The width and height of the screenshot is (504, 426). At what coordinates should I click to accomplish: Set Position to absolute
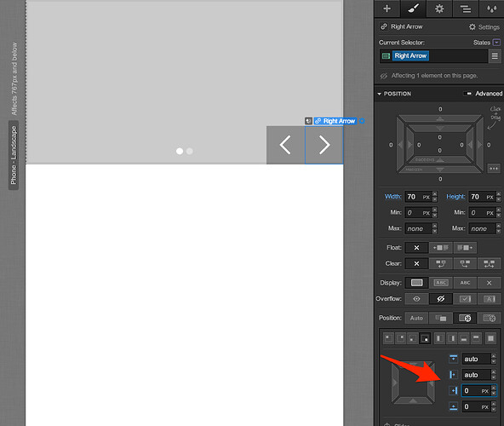click(x=465, y=318)
